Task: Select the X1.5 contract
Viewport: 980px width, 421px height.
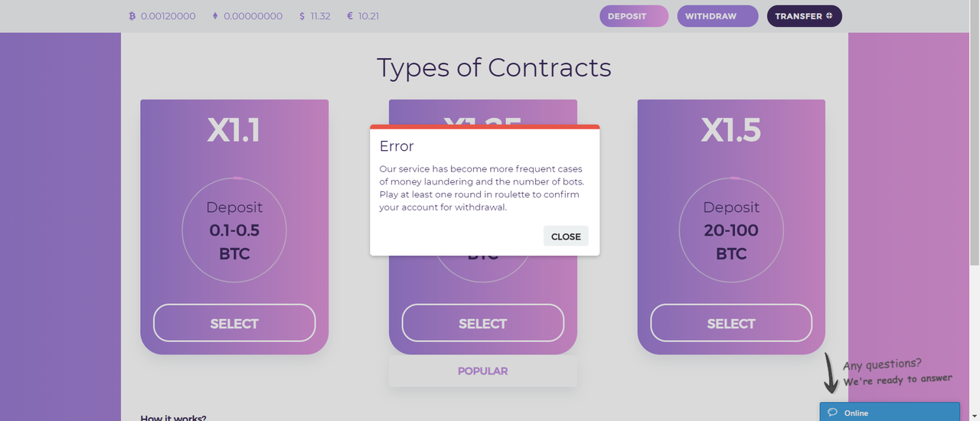Action: (x=731, y=323)
